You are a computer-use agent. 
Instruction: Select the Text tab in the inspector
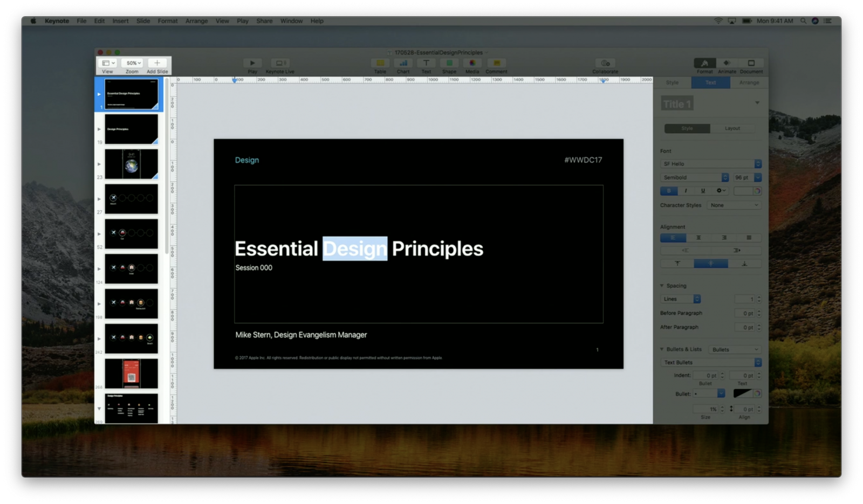coord(711,82)
